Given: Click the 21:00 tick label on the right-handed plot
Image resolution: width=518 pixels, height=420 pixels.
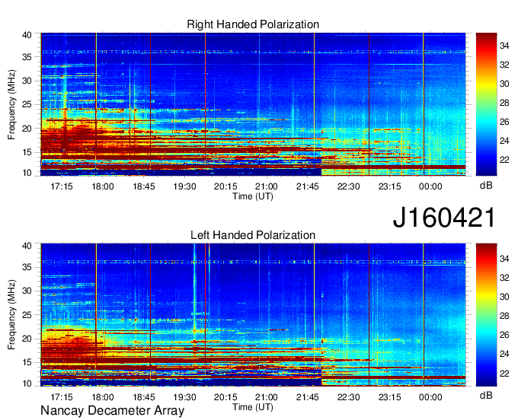Looking at the screenshot, I should (x=267, y=186).
